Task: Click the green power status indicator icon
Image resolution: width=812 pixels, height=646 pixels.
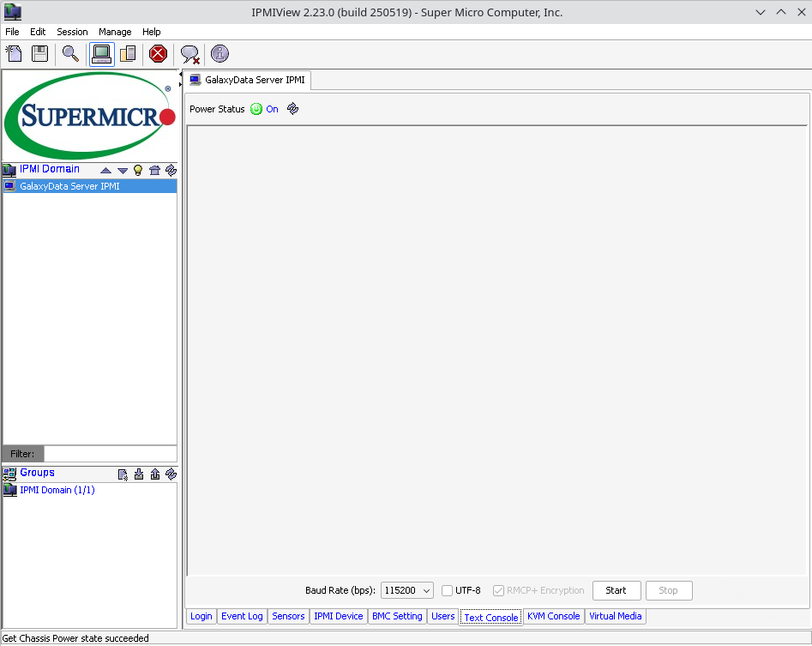Action: coord(256,109)
